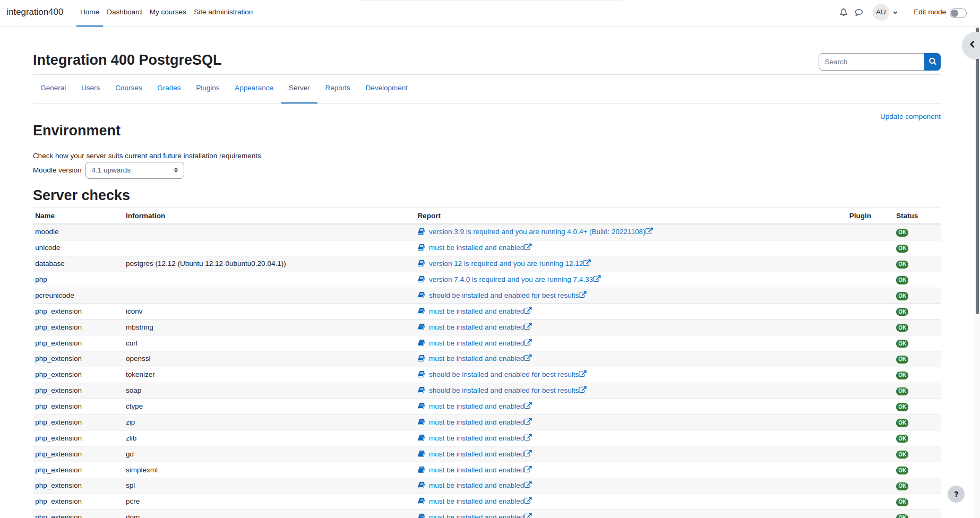
Task: Click the search magnifier button
Action: [932, 62]
